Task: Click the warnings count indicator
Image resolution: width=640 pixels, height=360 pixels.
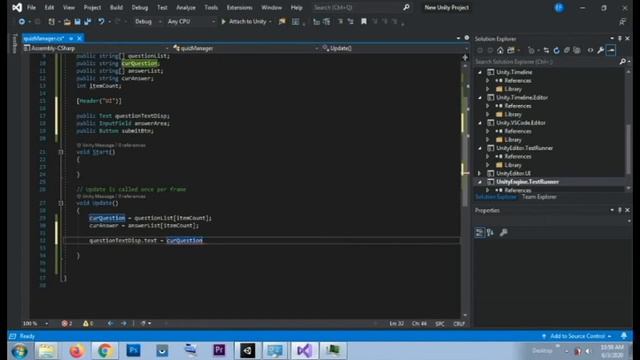Action: click(88, 323)
